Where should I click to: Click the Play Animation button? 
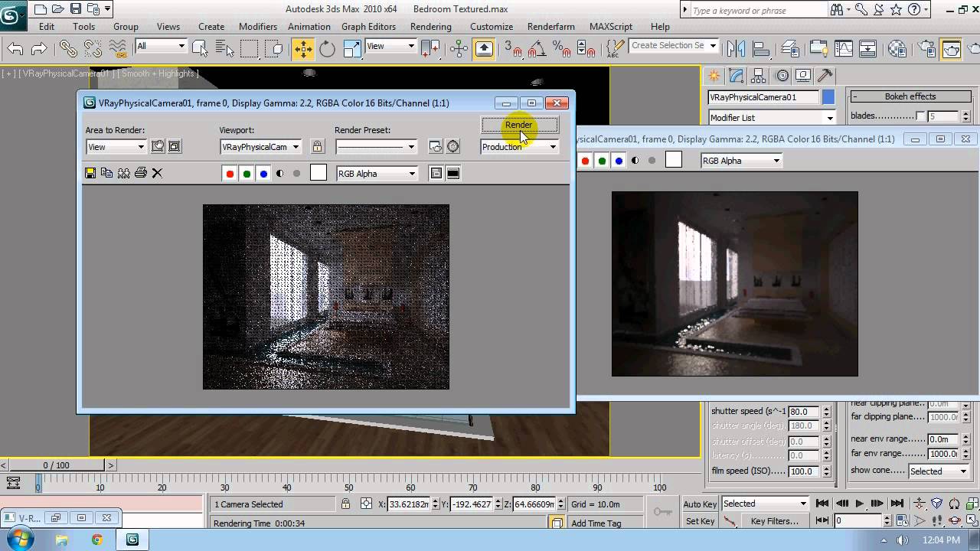click(859, 504)
